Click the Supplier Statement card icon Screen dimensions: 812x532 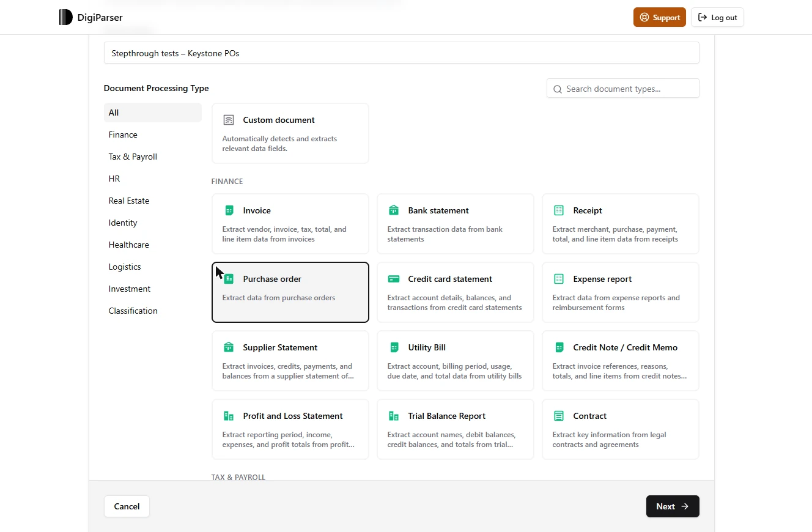(x=229, y=347)
